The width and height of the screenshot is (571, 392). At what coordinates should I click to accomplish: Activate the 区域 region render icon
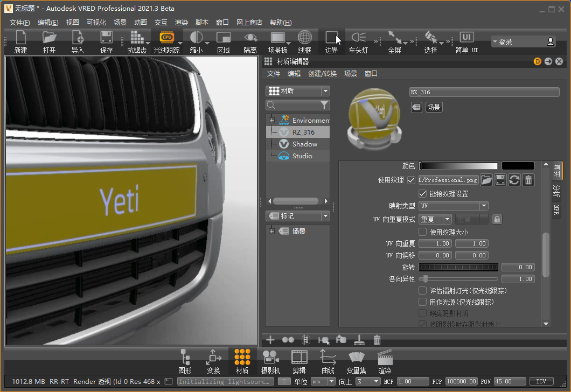223,42
